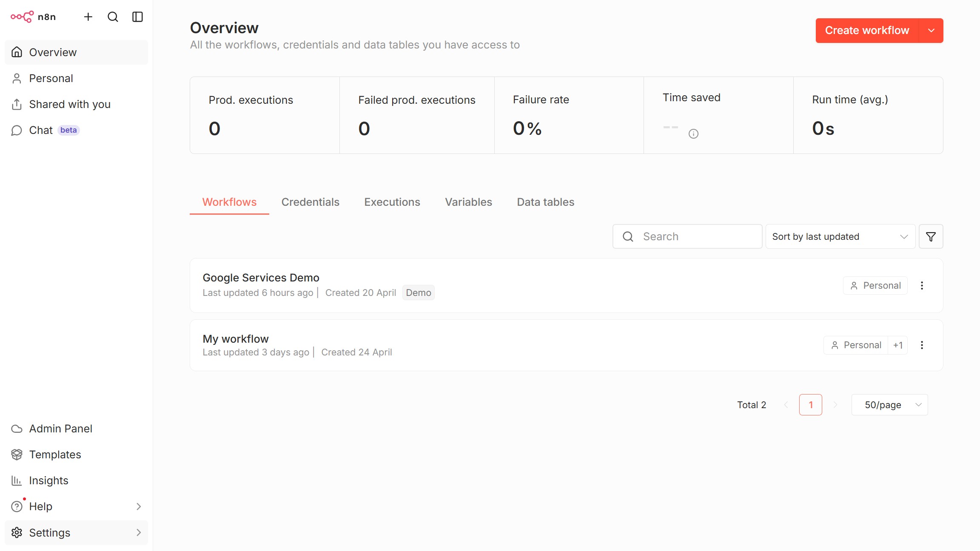Click the Overview home icon
The height and width of the screenshot is (551, 980).
(x=17, y=52)
